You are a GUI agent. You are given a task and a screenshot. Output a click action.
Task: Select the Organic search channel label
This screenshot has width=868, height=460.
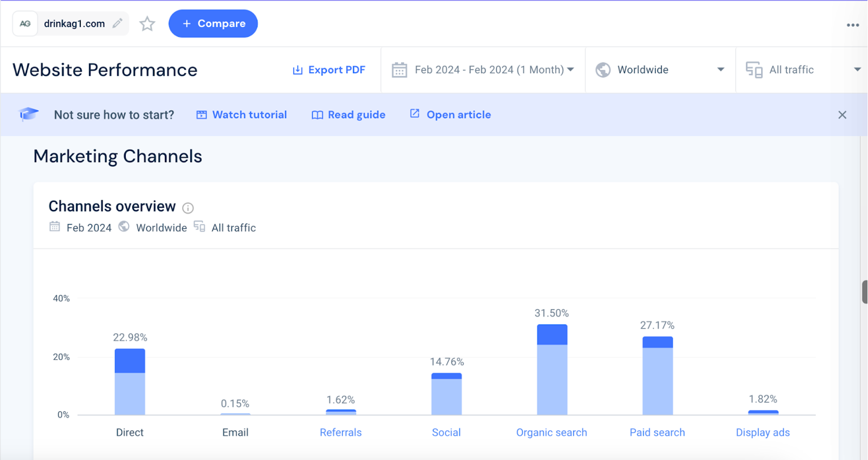(551, 432)
